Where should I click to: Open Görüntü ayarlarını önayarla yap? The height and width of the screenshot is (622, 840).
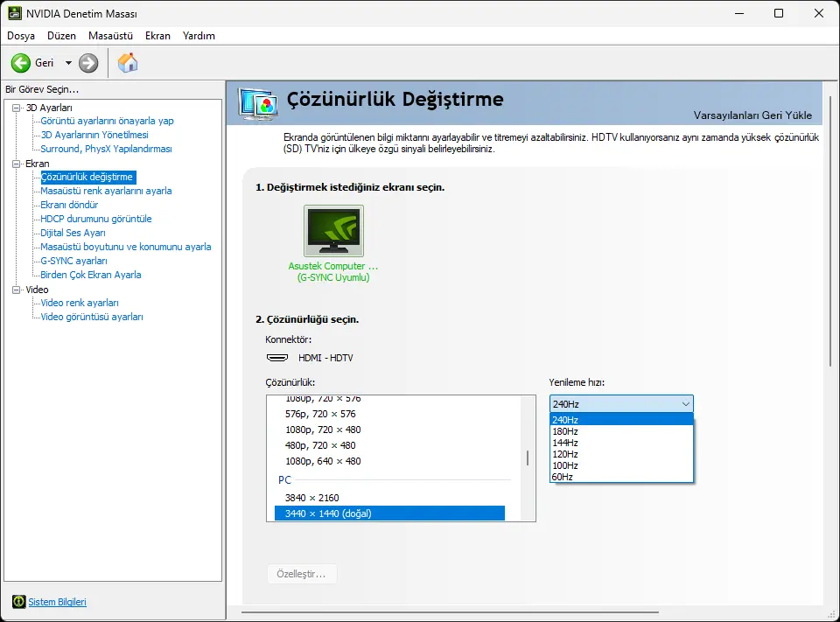coord(107,121)
